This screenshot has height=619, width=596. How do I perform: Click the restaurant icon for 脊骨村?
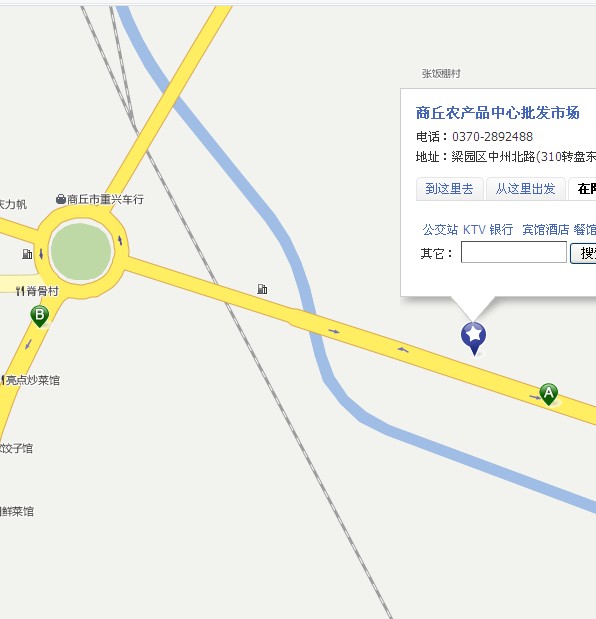(20, 291)
